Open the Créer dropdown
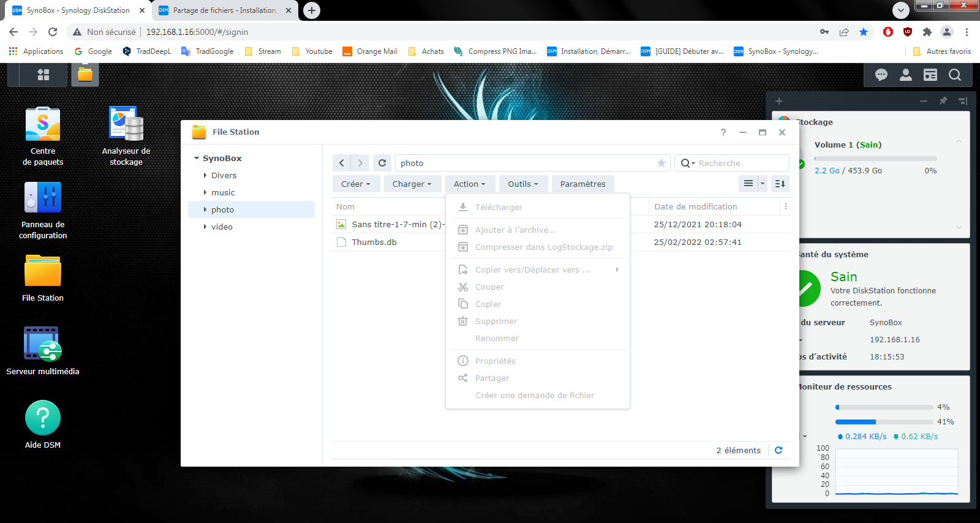 point(356,184)
